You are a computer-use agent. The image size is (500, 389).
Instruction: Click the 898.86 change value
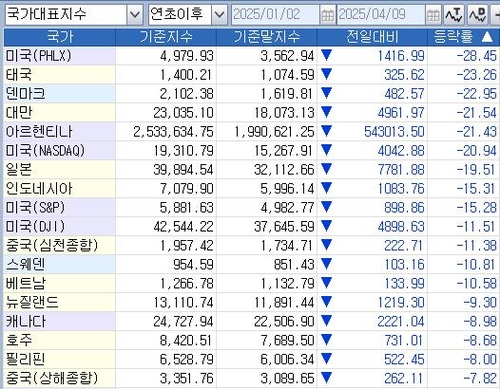[x=404, y=208]
